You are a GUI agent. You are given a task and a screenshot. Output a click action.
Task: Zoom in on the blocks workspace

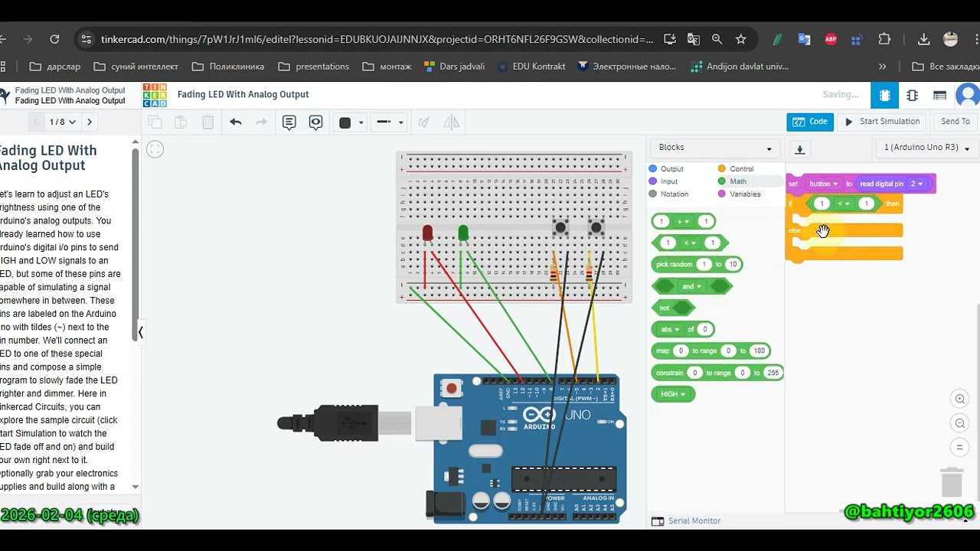pyautogui.click(x=959, y=399)
